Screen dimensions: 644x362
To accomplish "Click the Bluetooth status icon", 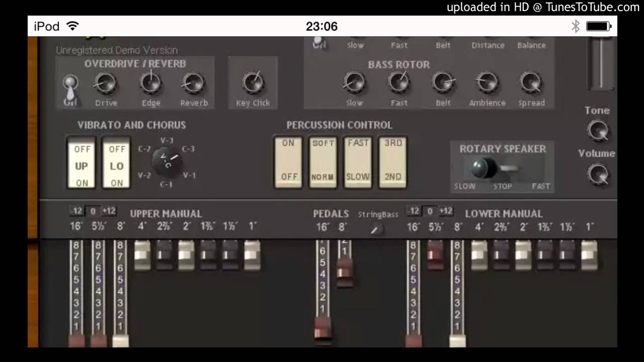I will (576, 26).
